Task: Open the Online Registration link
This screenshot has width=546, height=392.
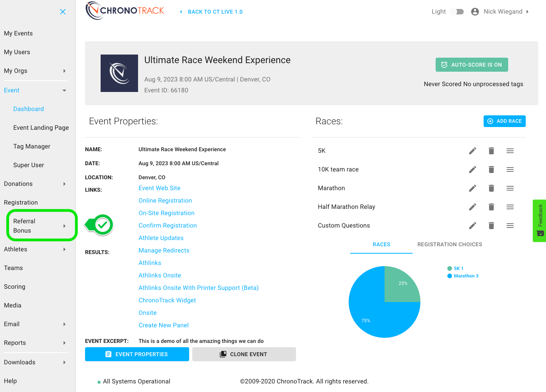Action: point(165,201)
